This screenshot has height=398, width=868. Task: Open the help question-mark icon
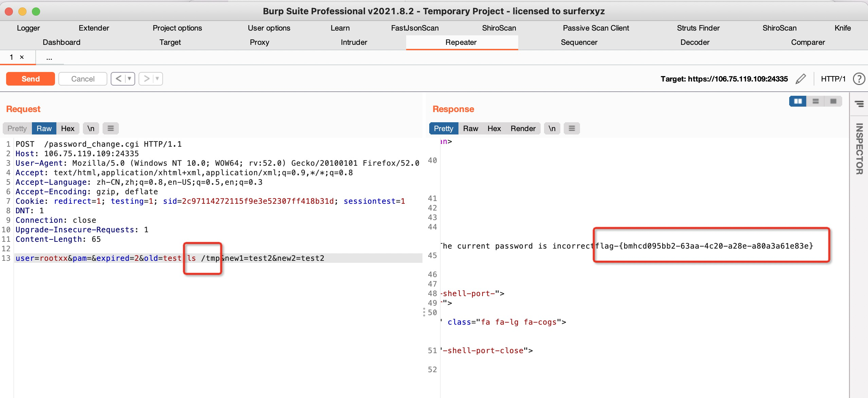[x=859, y=79]
